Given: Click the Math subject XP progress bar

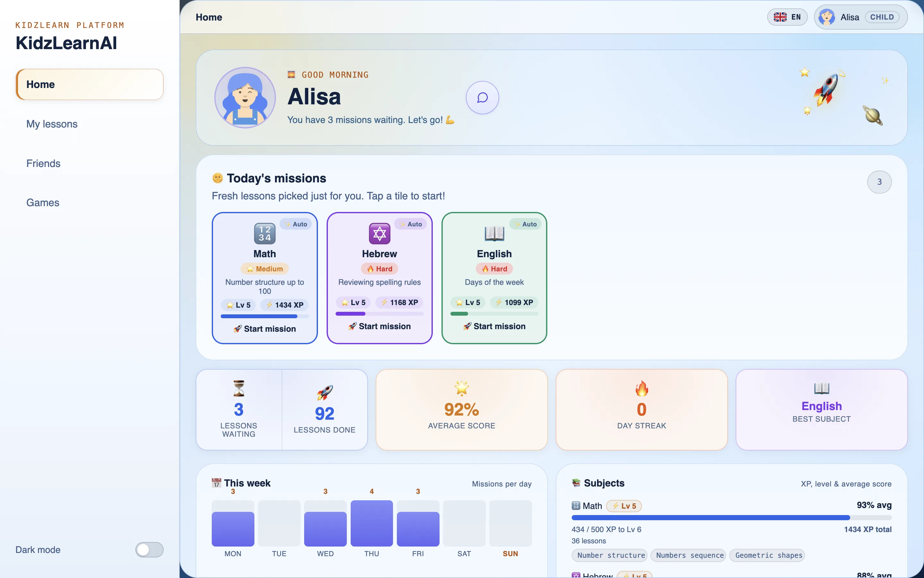Looking at the screenshot, I should [x=731, y=518].
